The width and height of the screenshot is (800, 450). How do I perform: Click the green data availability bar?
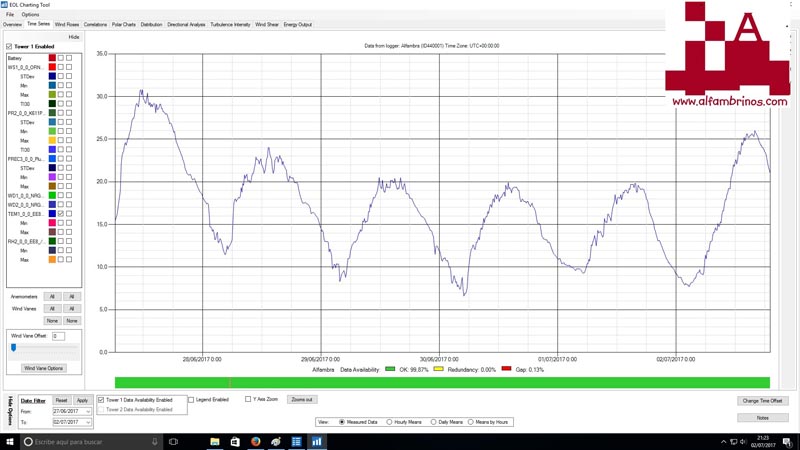[x=442, y=383]
